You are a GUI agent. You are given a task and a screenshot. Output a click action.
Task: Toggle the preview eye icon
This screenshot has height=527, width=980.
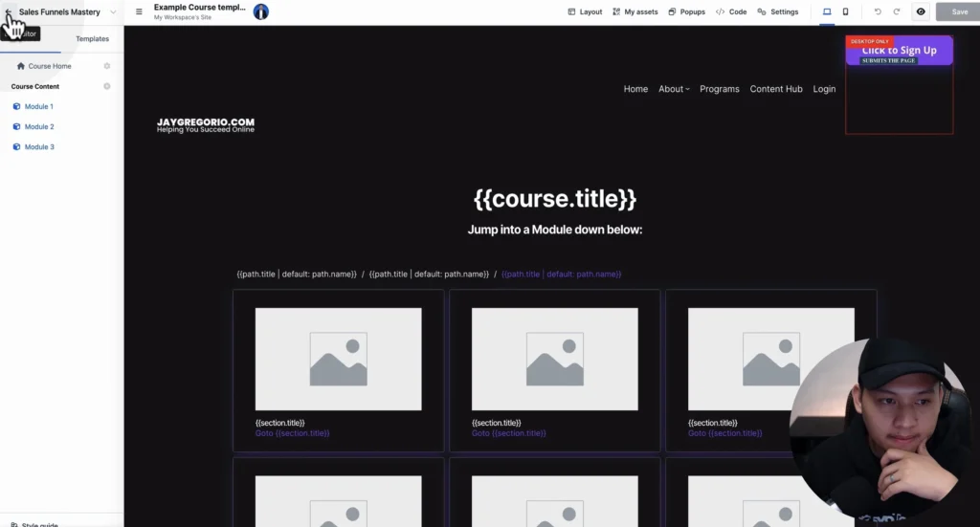point(921,12)
